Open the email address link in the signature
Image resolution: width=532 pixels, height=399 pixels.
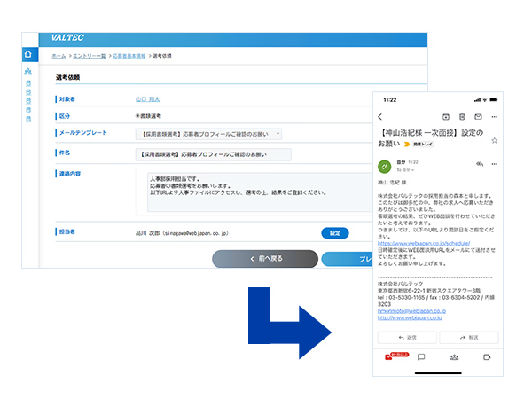(411, 311)
